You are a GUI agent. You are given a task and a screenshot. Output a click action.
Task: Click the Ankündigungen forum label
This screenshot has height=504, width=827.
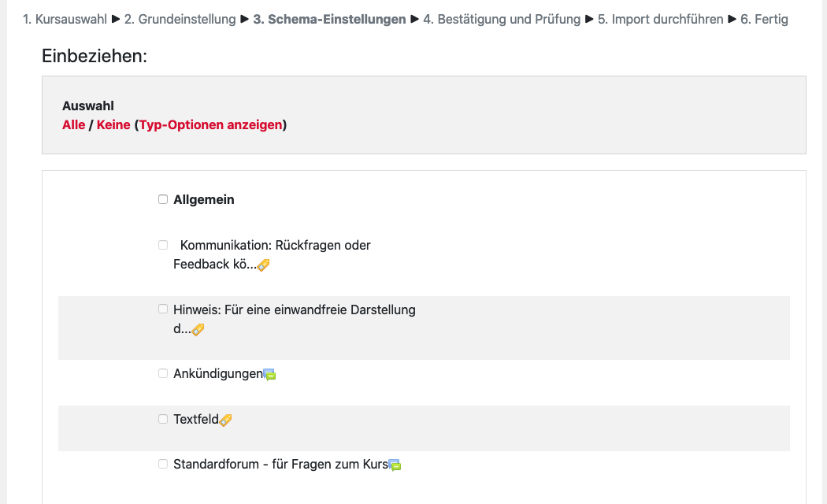coord(217,373)
